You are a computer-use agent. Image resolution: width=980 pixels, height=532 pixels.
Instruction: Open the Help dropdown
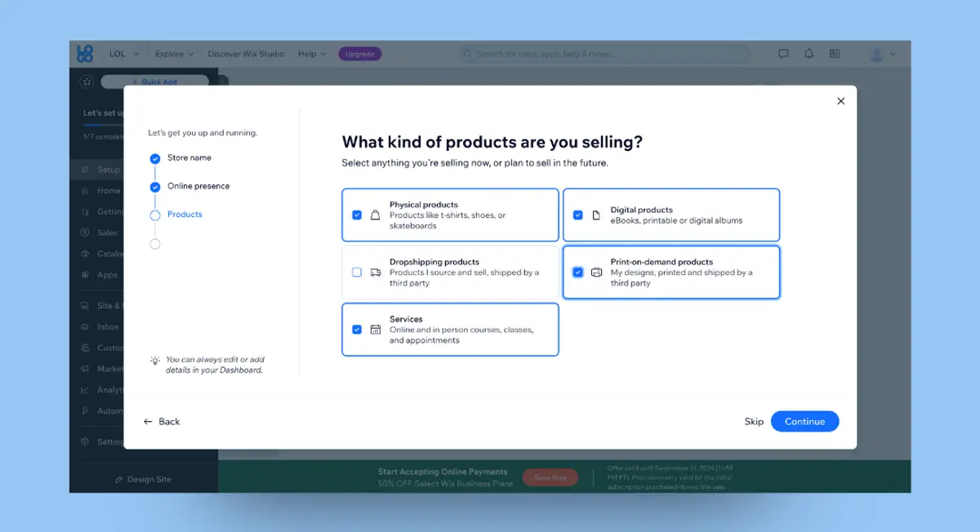pos(311,54)
